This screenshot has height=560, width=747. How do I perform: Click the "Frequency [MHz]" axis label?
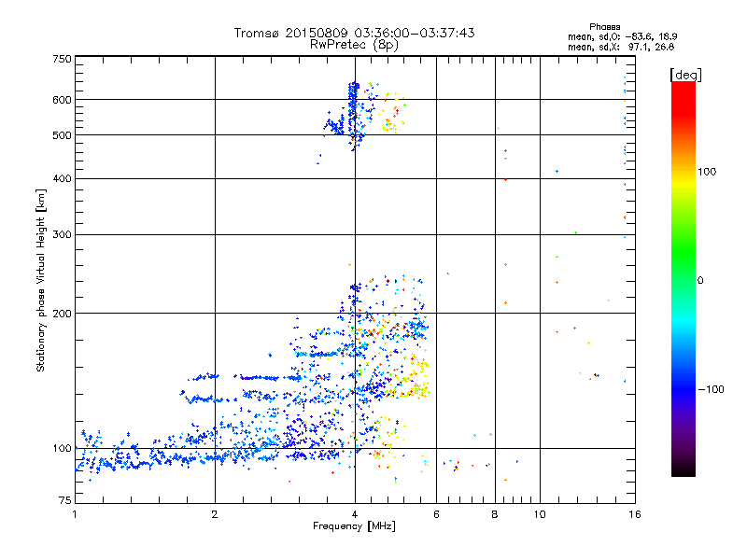coord(354,526)
